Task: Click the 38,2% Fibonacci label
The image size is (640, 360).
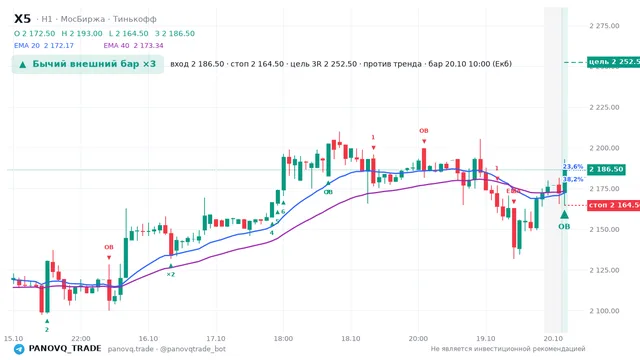Action: click(x=573, y=179)
